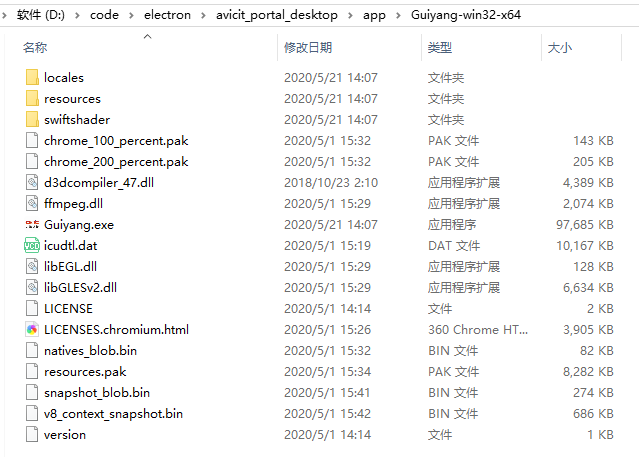
Task: Click the v8_context_snapshot.bin file icon
Action: coord(32,413)
